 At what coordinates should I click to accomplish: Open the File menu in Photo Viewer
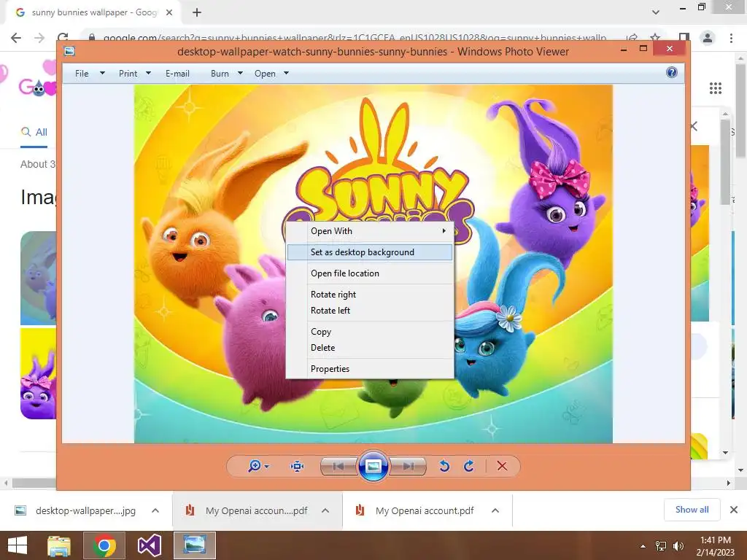(90, 74)
